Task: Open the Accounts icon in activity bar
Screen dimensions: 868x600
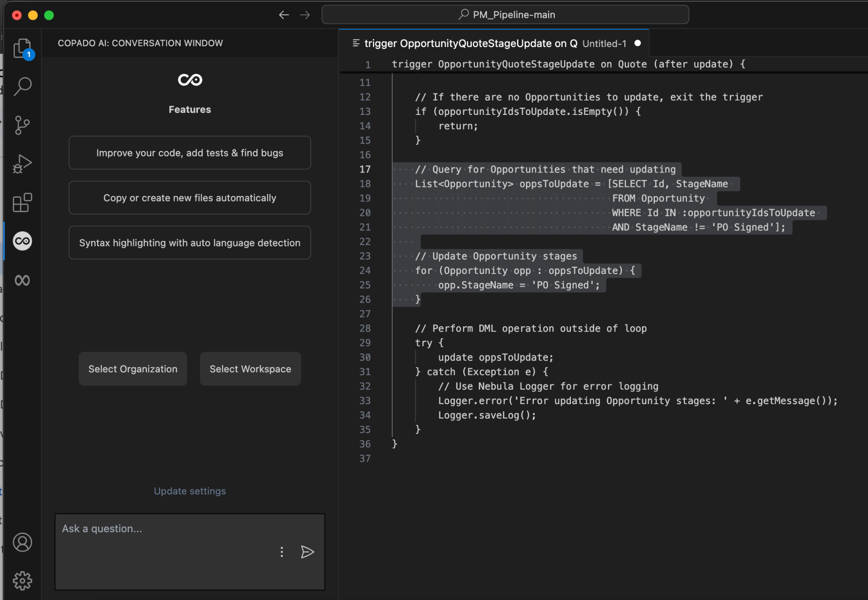Action: [x=22, y=542]
